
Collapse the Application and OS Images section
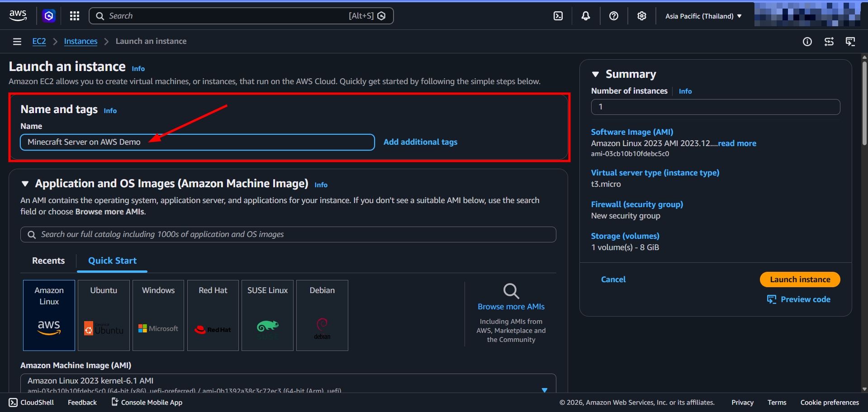25,184
